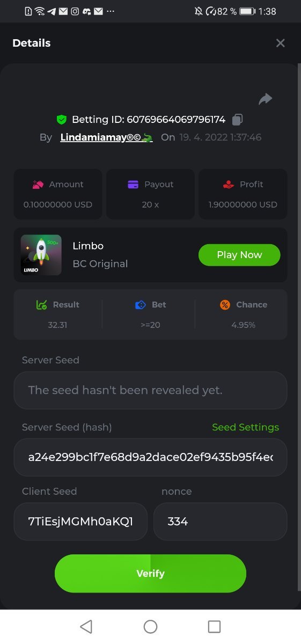This screenshot has height=644, width=301.
Task: Tap the Android back navigation triangle
Action: [86, 626]
